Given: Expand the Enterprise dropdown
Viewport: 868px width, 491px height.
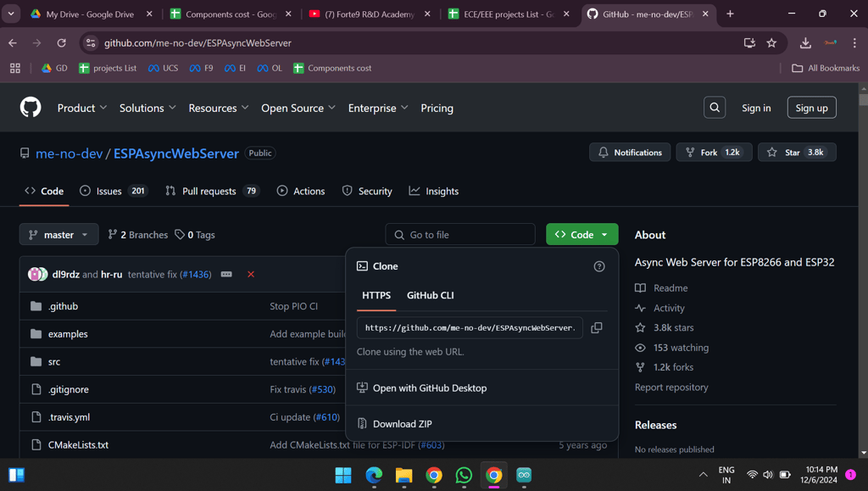Looking at the screenshot, I should [x=377, y=108].
